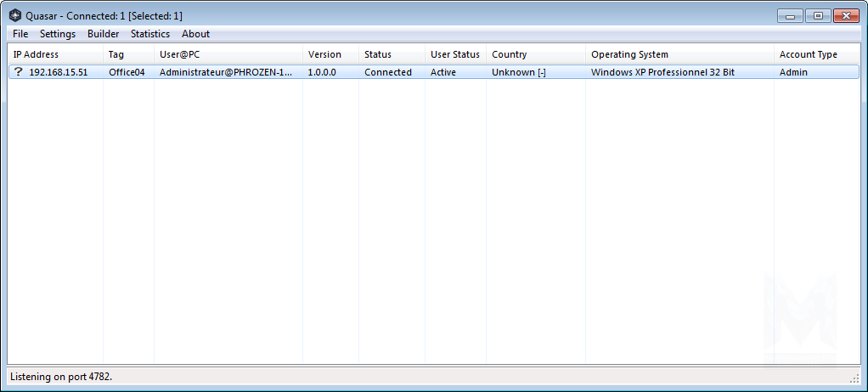This screenshot has width=868, height=392.
Task: Open the About menu
Action: pyautogui.click(x=195, y=34)
